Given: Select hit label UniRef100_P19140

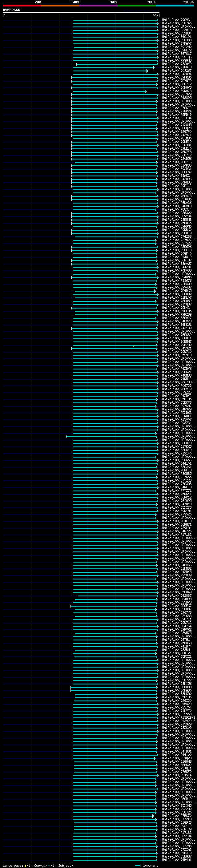Looking at the screenshot, I should point(176,453).
